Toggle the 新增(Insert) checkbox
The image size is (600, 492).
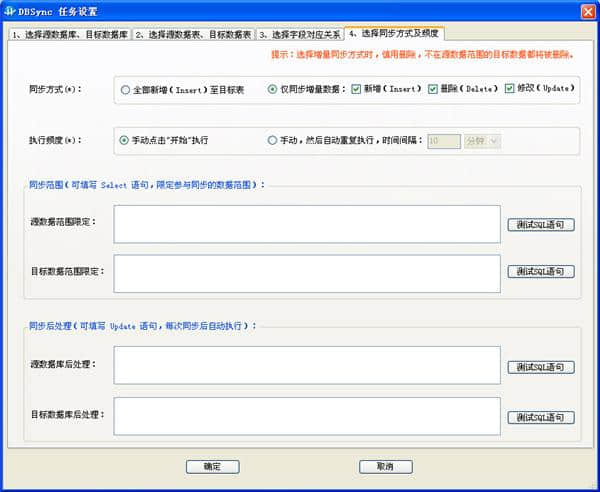tap(356, 89)
